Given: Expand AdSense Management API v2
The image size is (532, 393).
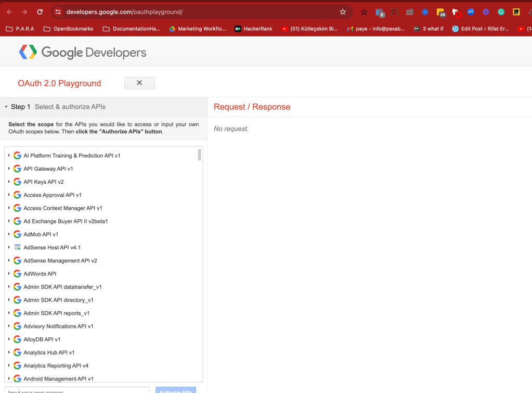Looking at the screenshot, I should pyautogui.click(x=9, y=261).
